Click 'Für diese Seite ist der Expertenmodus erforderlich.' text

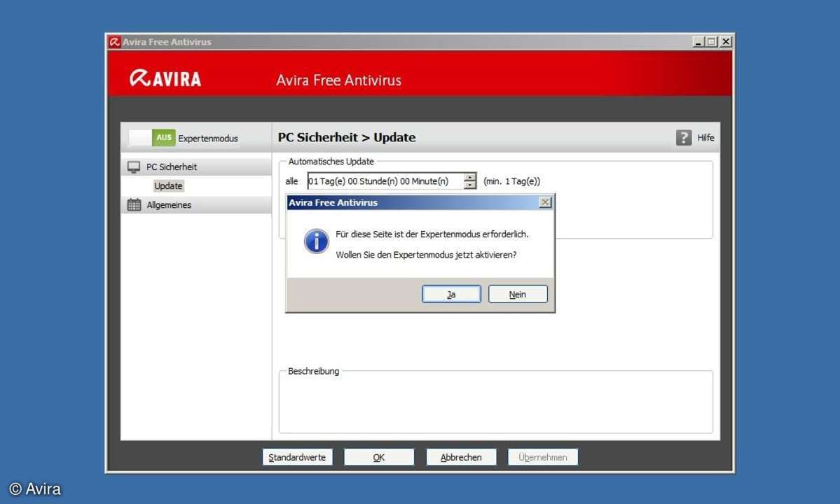(x=432, y=234)
